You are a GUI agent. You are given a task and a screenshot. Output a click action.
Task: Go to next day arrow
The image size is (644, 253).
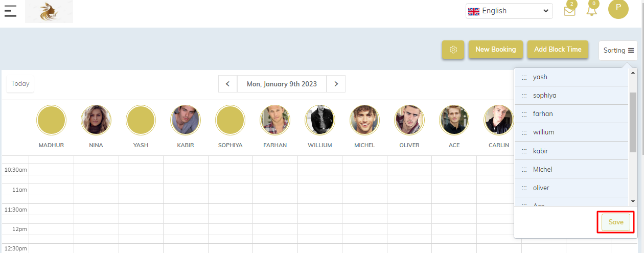(336, 84)
